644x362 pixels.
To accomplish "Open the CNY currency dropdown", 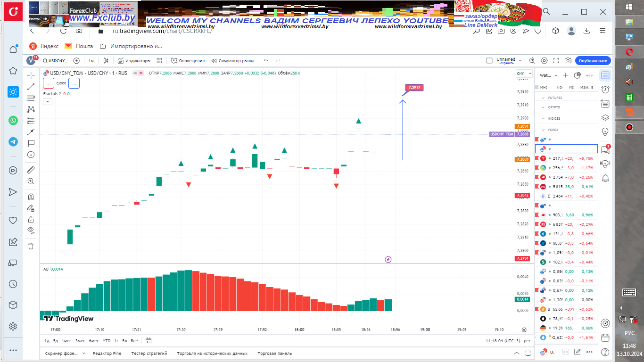I will click(x=523, y=74).
